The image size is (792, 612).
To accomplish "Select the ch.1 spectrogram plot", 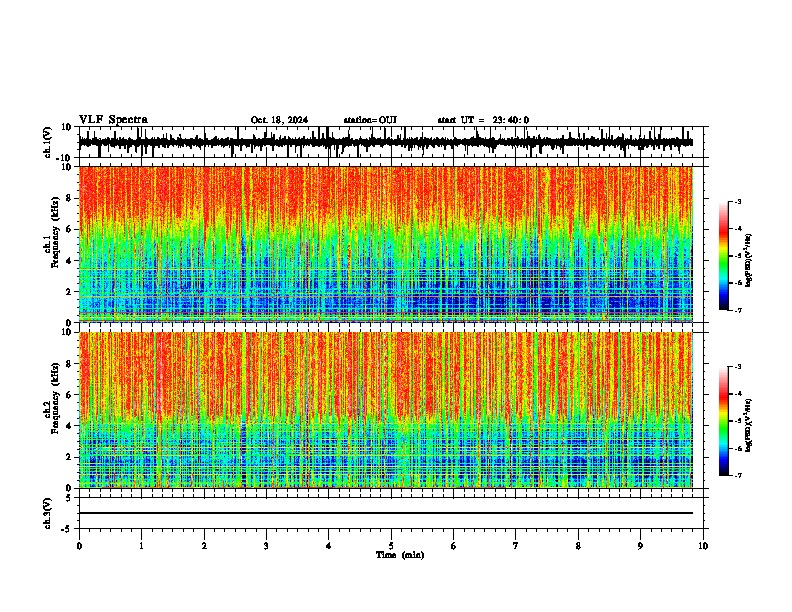I will (390, 244).
